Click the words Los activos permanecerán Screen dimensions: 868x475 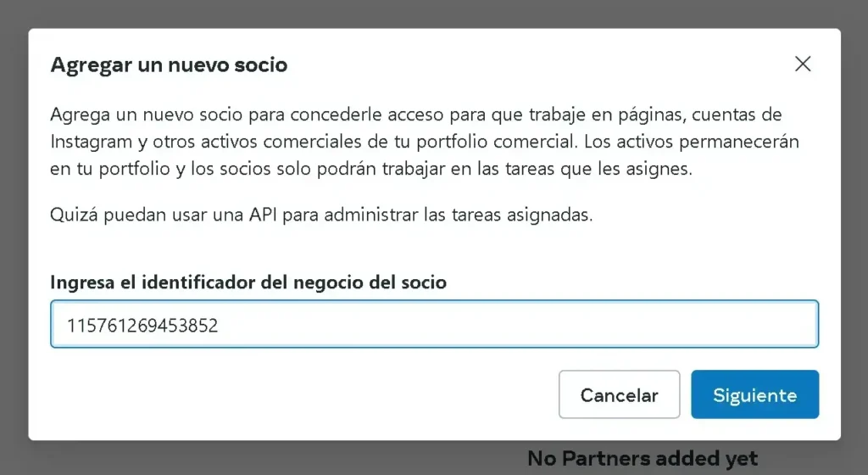pyautogui.click(x=691, y=142)
